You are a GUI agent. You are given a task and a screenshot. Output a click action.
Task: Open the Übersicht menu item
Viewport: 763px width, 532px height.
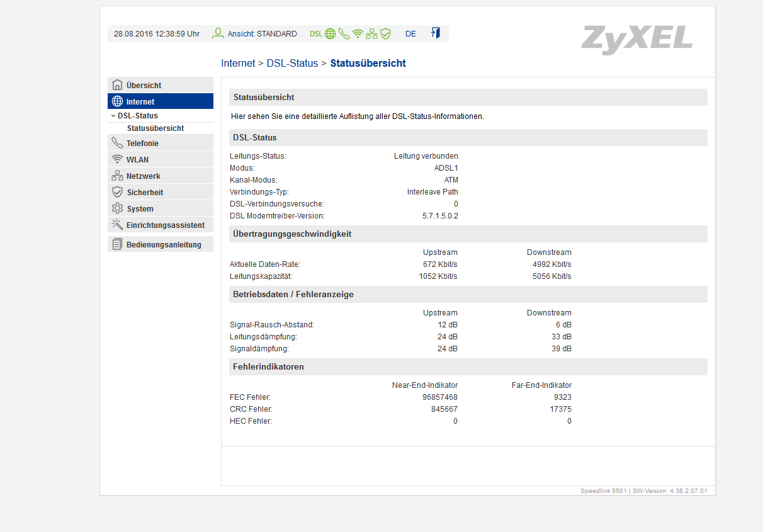[x=161, y=85]
